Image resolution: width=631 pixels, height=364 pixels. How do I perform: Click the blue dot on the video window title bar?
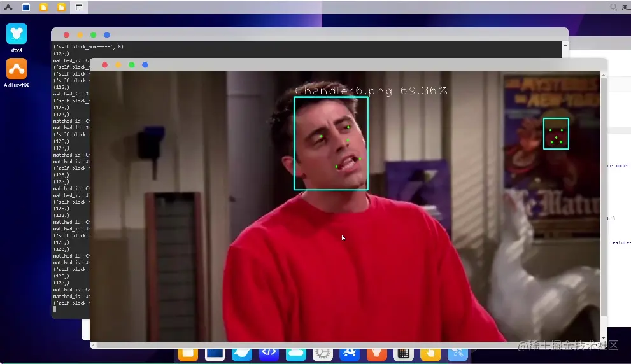coord(145,65)
